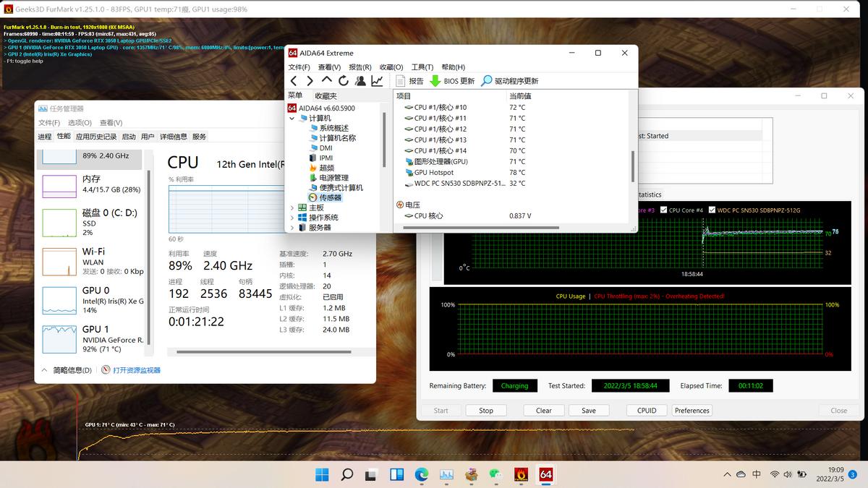Open the AIDA64 graph chart tool icon
This screenshot has height=488, width=868.
coord(377,81)
